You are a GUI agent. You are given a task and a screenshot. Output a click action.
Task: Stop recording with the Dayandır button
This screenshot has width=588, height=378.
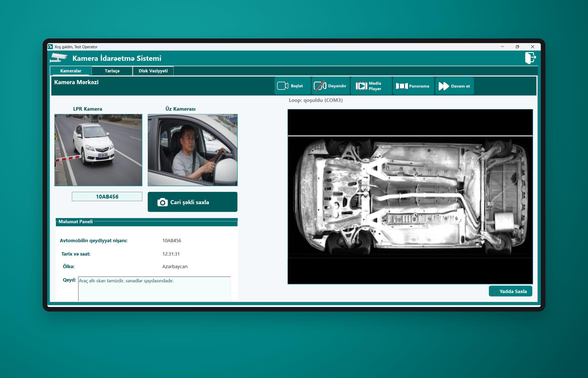pos(331,86)
